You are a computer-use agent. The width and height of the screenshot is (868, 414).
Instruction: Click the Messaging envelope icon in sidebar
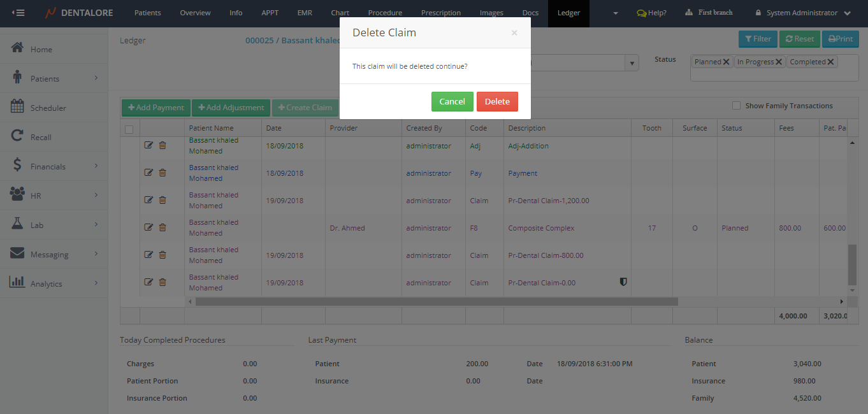tap(17, 253)
